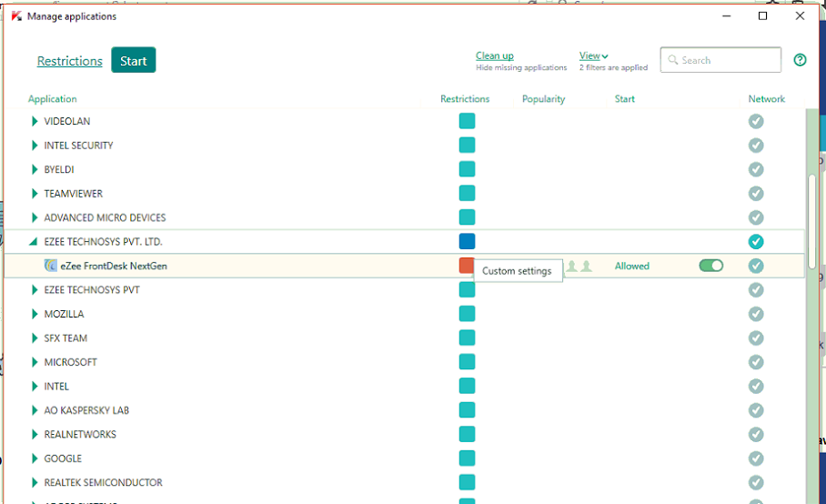Click the network check icon for MOZILLA
826x504 pixels.
(756, 314)
